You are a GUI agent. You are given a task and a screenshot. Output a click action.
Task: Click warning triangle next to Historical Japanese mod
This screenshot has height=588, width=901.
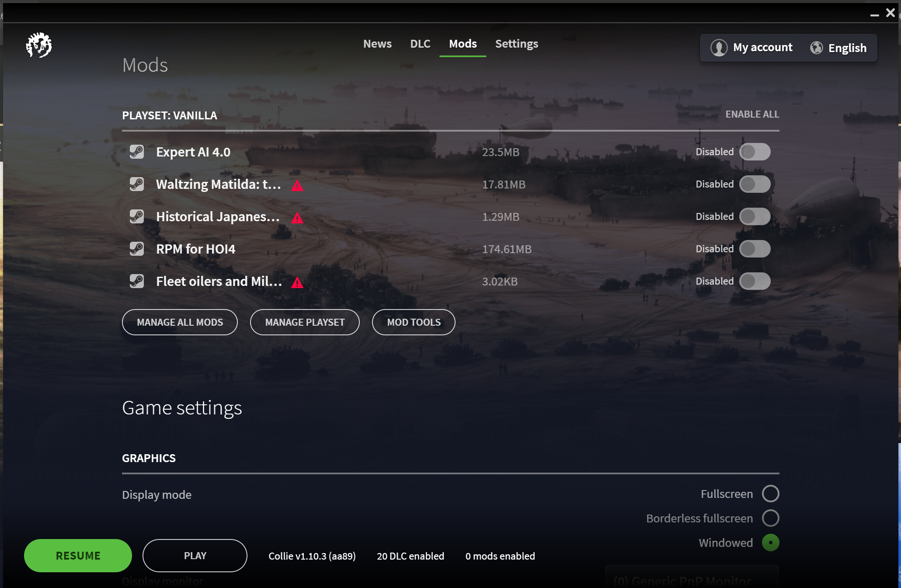tap(297, 218)
